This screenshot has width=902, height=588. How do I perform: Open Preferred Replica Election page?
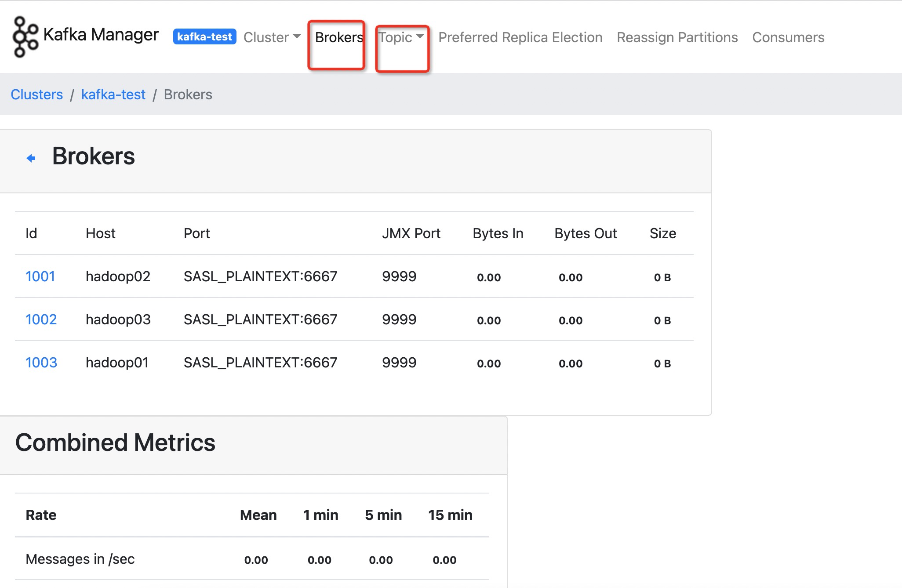520,37
